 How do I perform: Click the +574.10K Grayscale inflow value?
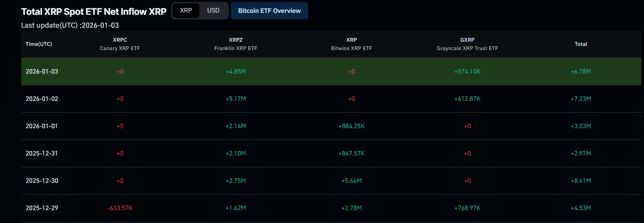(x=467, y=71)
